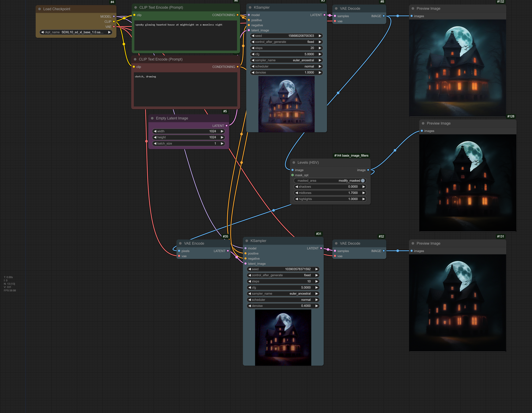The width and height of the screenshot is (532, 413).
Task: Collapse the Load Checkpoint node using its title dot
Action: (x=39, y=9)
